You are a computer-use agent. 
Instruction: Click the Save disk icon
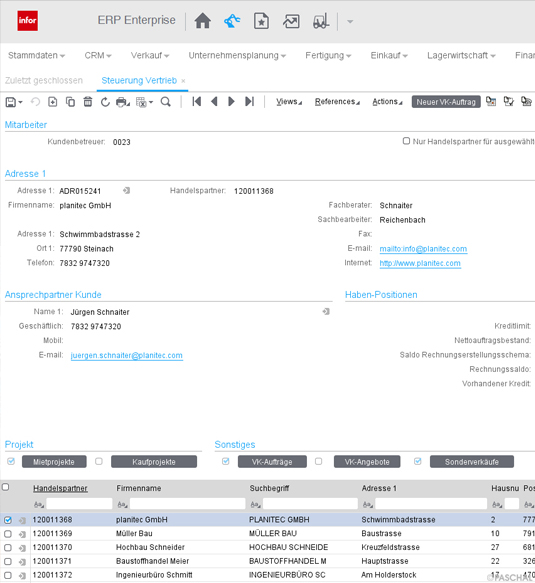(x=10, y=102)
